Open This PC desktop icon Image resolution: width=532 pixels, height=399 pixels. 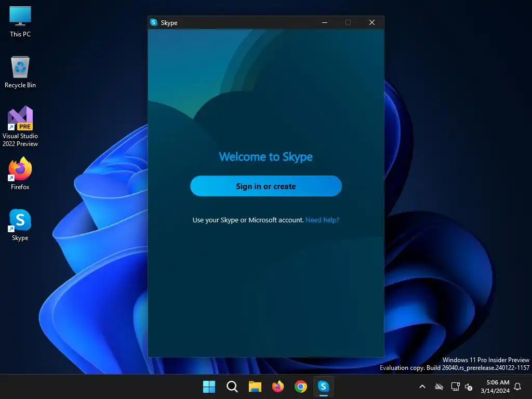[x=20, y=21]
